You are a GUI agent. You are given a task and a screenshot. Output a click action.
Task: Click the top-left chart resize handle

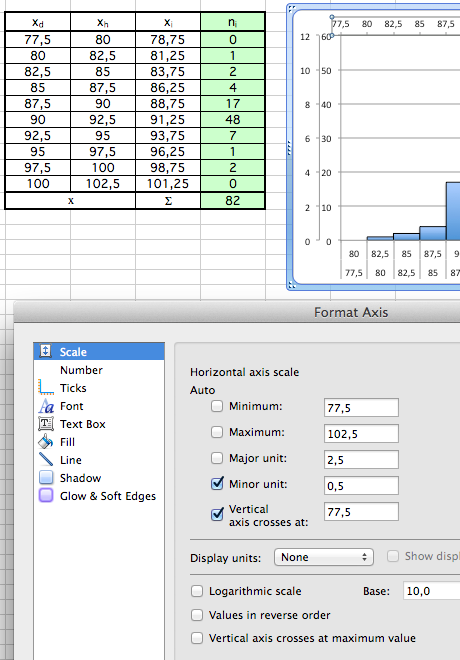(x=291, y=8)
